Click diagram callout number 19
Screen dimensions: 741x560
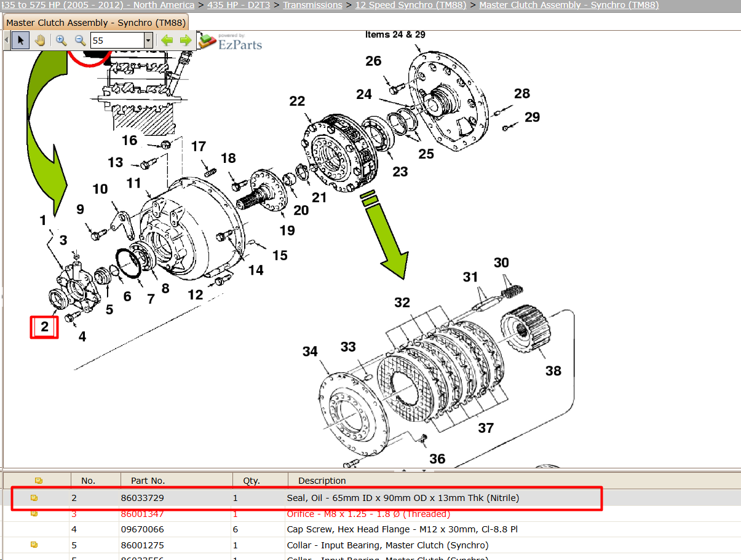click(x=287, y=231)
